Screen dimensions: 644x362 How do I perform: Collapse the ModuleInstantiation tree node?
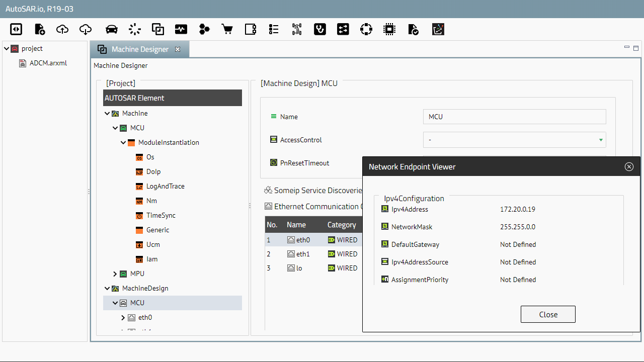pyautogui.click(x=123, y=143)
